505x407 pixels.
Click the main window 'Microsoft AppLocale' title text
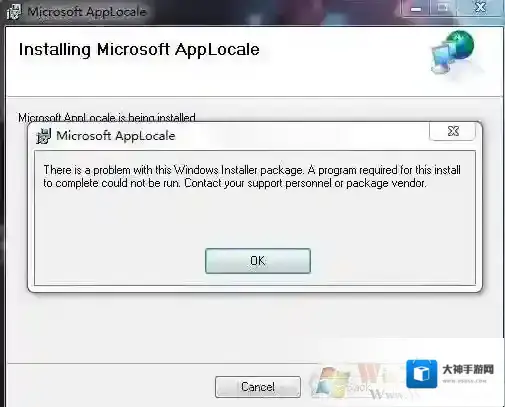[x=87, y=12]
